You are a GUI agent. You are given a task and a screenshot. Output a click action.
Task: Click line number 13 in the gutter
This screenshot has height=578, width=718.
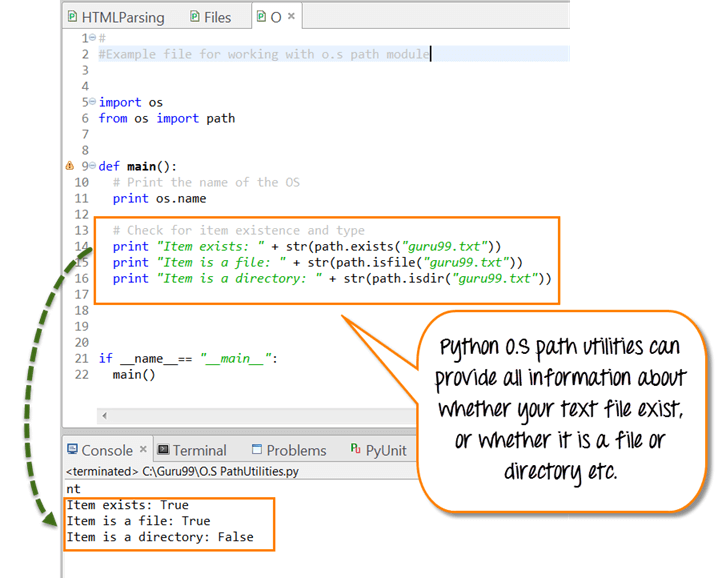pos(82,230)
